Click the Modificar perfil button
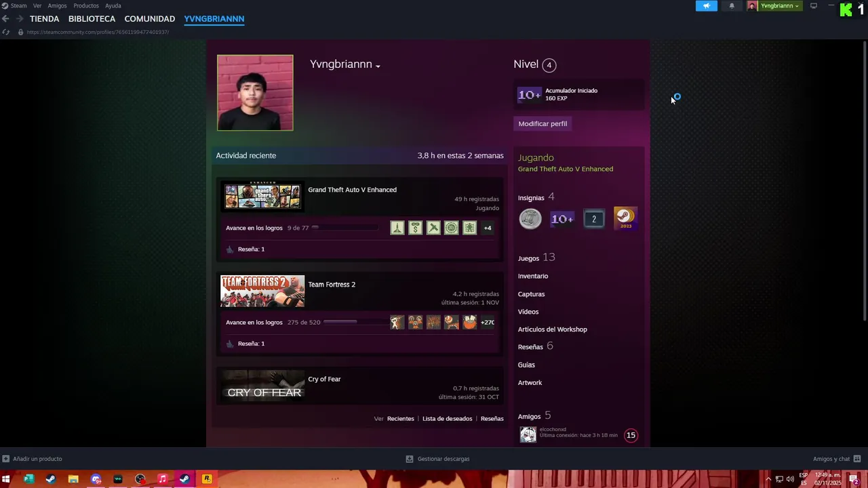 542,123
